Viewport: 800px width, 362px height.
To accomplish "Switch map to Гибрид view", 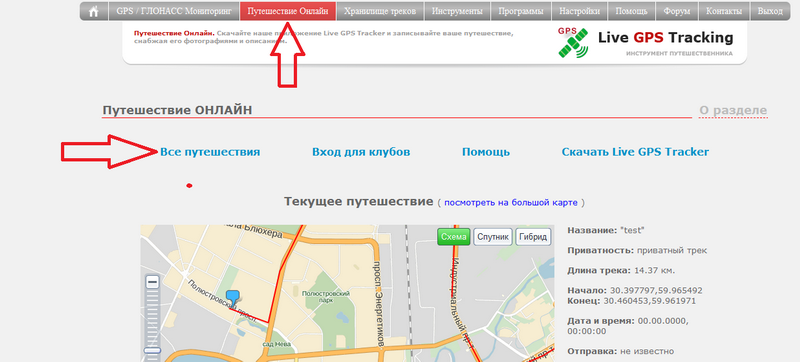I will (533, 237).
